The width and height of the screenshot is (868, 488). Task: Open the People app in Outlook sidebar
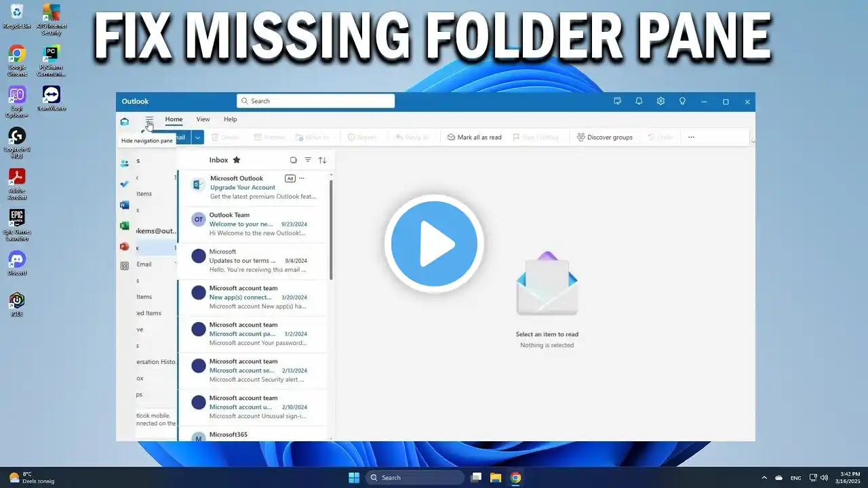[124, 163]
